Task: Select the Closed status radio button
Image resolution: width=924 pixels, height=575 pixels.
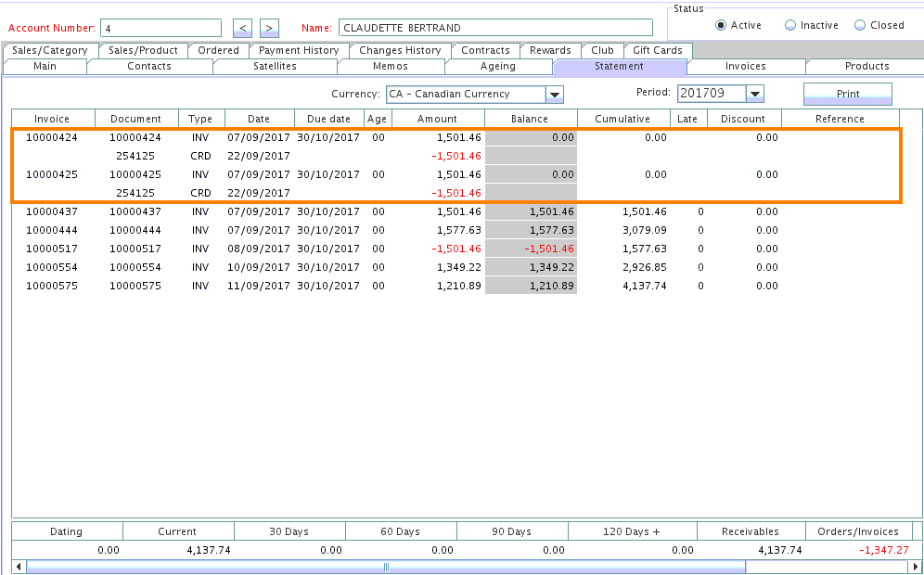Action: point(860,25)
